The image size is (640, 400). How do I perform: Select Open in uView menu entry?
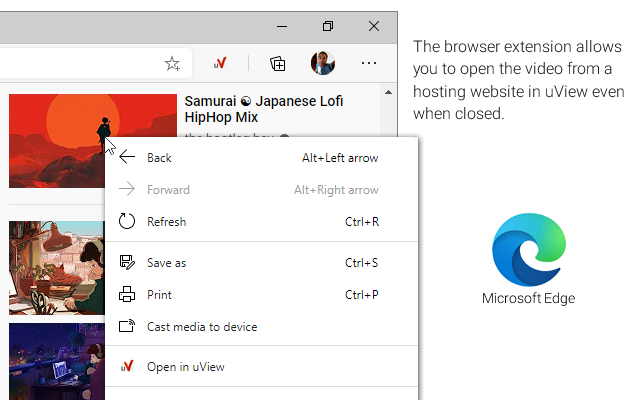[186, 367]
